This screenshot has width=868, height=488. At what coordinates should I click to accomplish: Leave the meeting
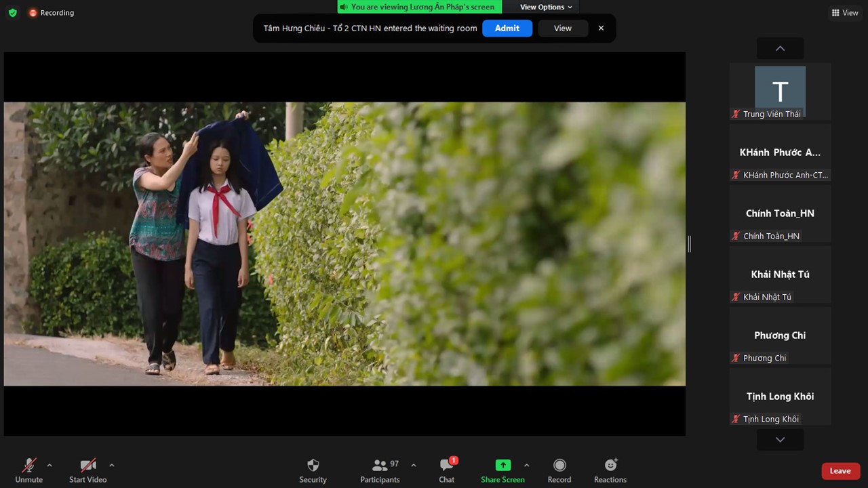pos(840,471)
